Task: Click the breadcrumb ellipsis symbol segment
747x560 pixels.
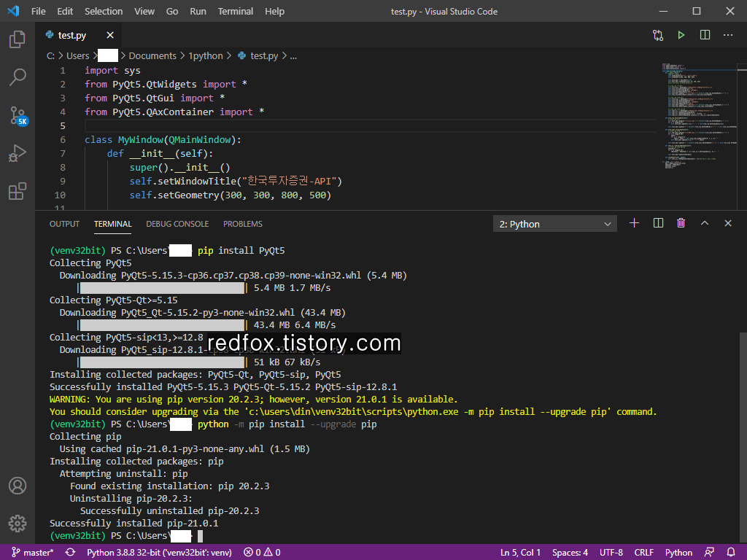Action: pos(293,55)
